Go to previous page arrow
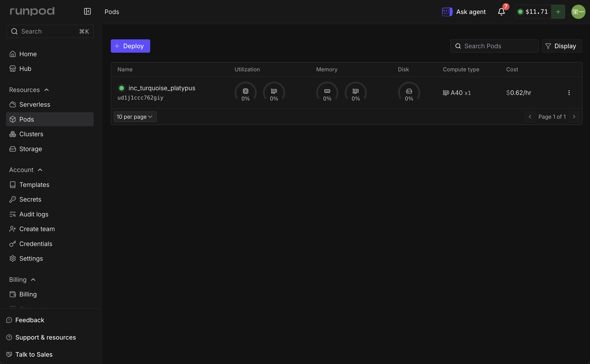This screenshot has height=364, width=590. (530, 117)
